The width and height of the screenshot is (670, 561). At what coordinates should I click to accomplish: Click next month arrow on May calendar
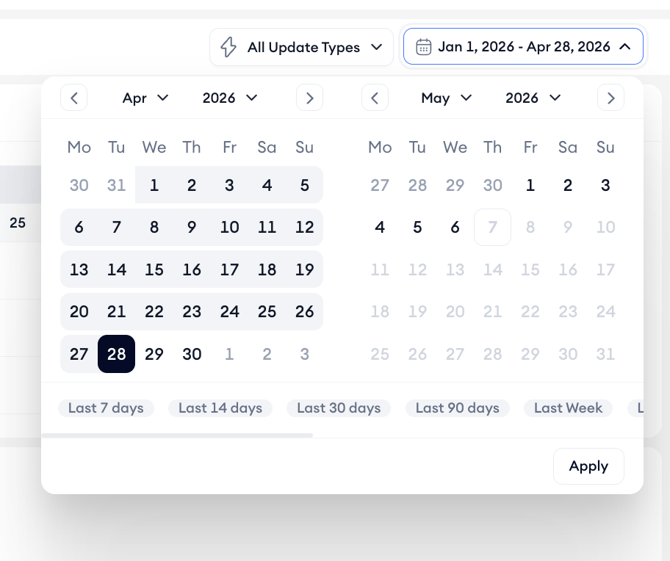611,98
